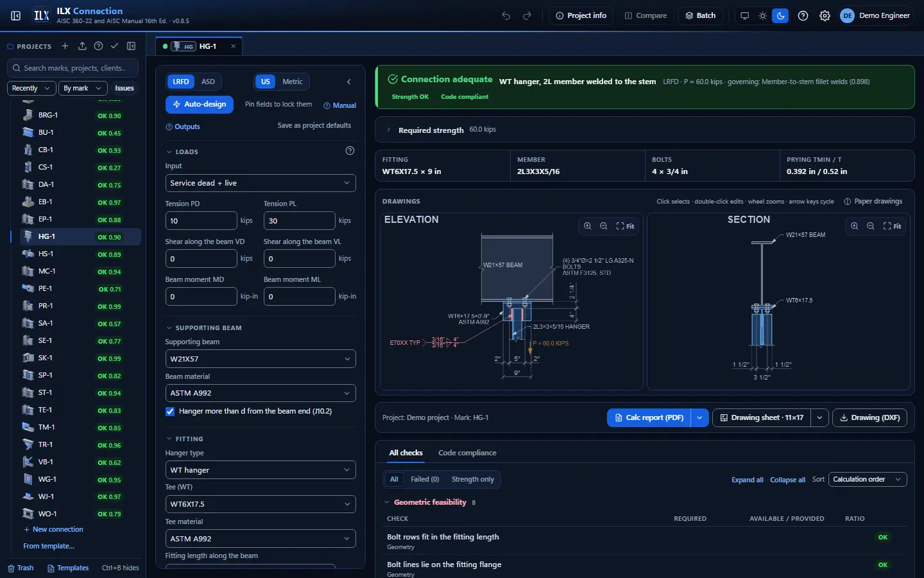Select the HG-1 document tab

[x=200, y=46]
